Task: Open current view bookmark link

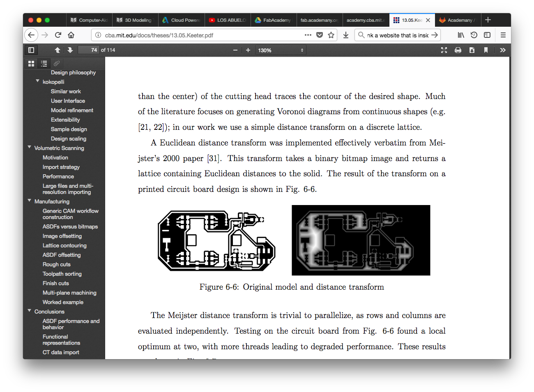Action: 486,50
